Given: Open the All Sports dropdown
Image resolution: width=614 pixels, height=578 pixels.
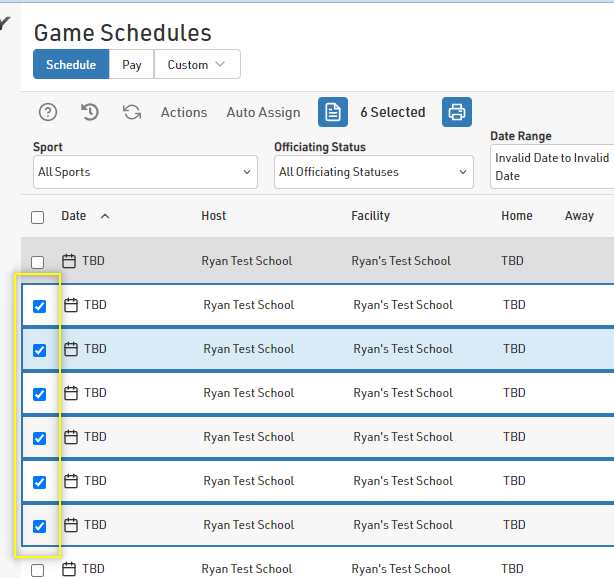Looking at the screenshot, I should pyautogui.click(x=146, y=172).
